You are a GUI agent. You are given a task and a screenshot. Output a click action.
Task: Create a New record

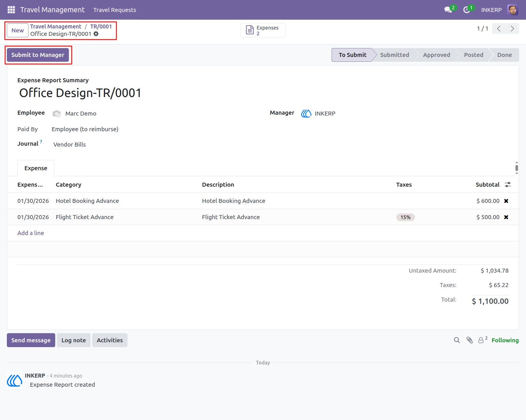pyautogui.click(x=18, y=30)
